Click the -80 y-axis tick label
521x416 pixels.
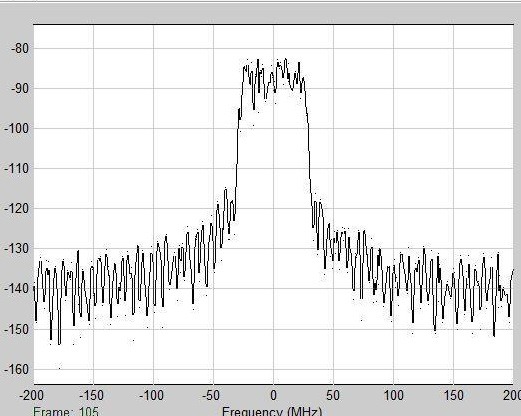pyautogui.click(x=20, y=49)
